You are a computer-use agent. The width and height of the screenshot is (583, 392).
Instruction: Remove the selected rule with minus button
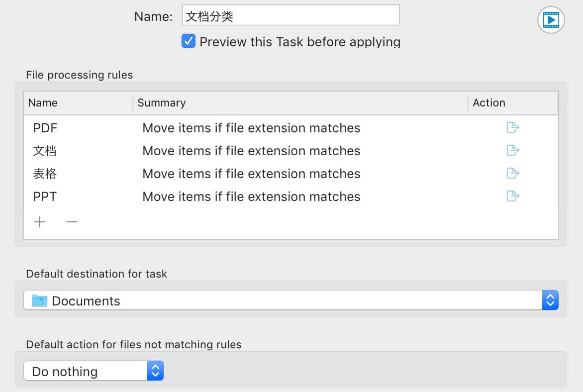pyautogui.click(x=72, y=222)
